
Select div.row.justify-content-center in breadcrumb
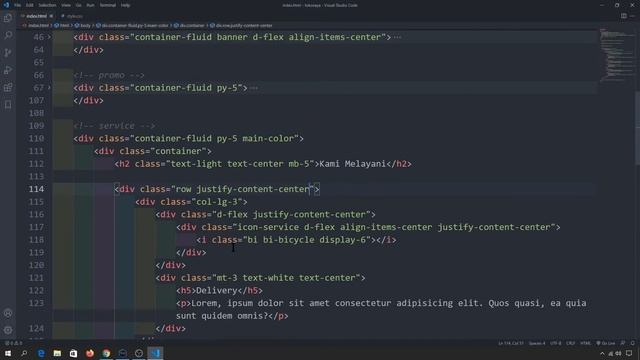tap(244, 25)
